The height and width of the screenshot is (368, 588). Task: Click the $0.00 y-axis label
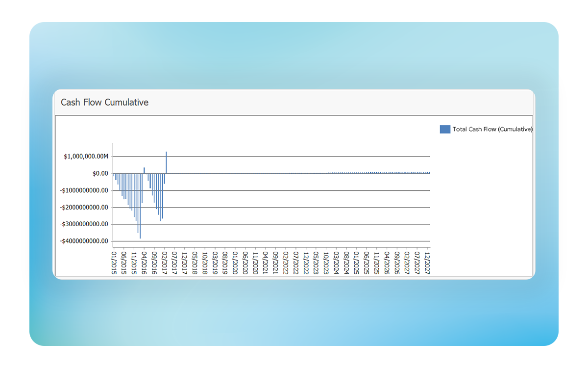click(x=99, y=174)
